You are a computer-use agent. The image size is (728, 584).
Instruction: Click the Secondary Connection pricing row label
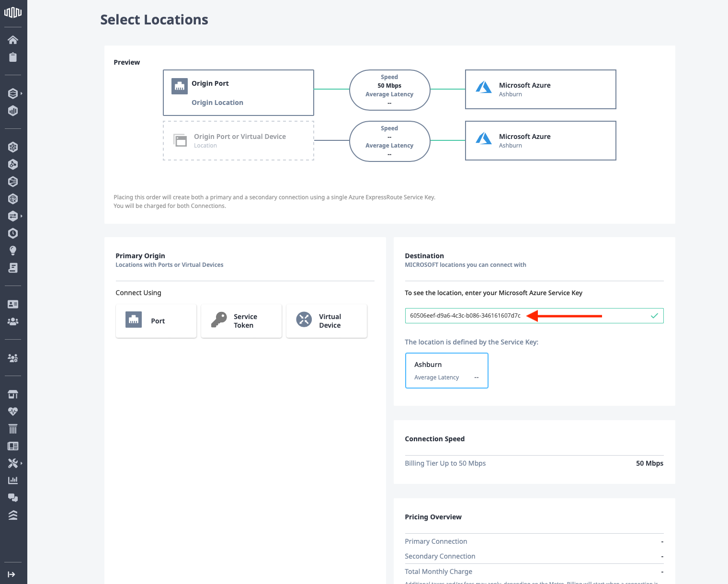(x=440, y=556)
